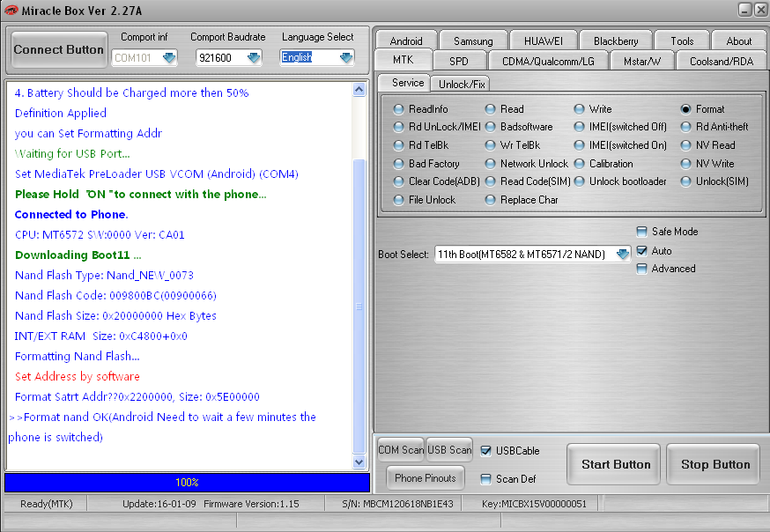This screenshot has height=532, width=770.
Task: Click the 'Connected to Phone.' log line
Action: click(71, 214)
